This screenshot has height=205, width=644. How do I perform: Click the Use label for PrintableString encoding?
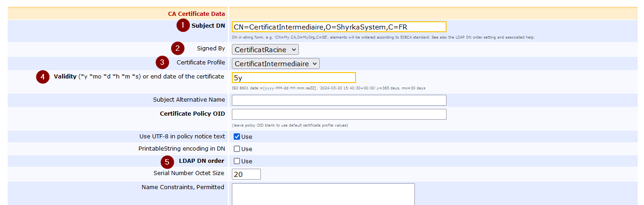tap(247, 149)
